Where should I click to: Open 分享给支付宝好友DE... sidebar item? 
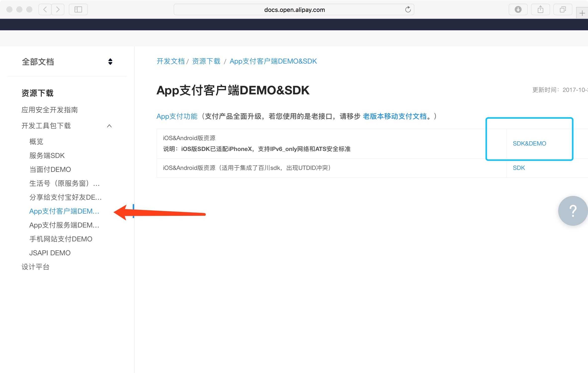click(66, 197)
